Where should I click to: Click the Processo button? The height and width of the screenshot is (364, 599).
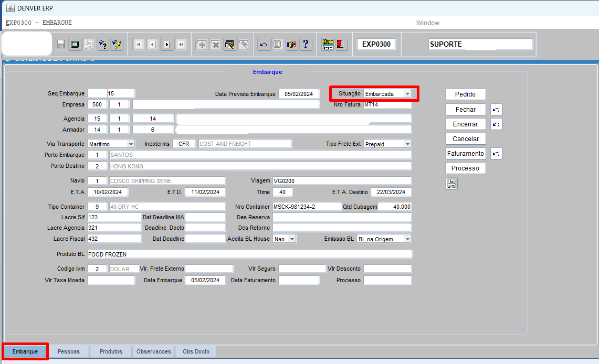465,168
